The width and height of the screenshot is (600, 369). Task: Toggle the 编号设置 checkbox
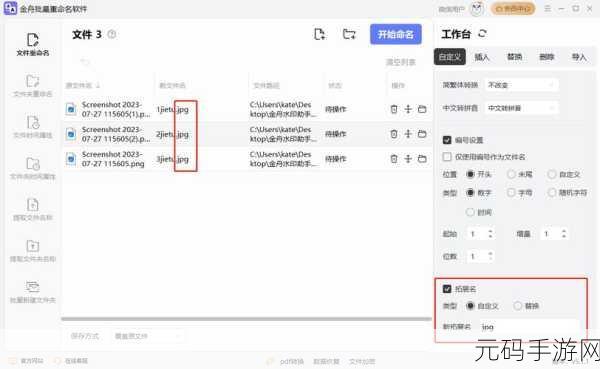(447, 140)
